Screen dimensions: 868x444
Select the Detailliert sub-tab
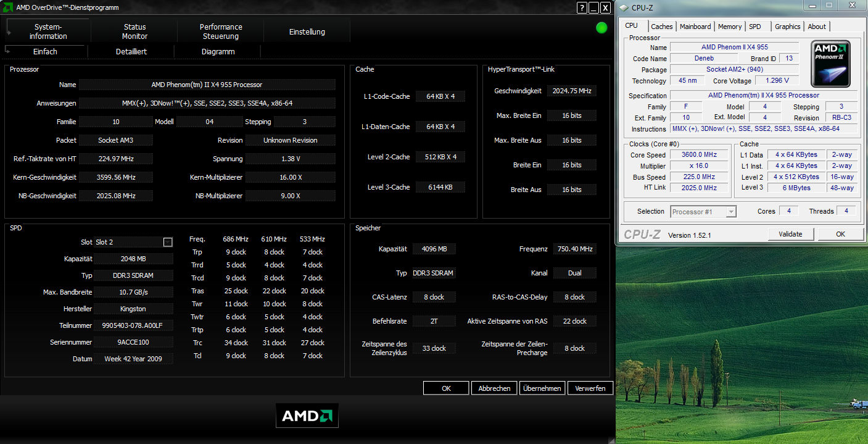pyautogui.click(x=131, y=52)
